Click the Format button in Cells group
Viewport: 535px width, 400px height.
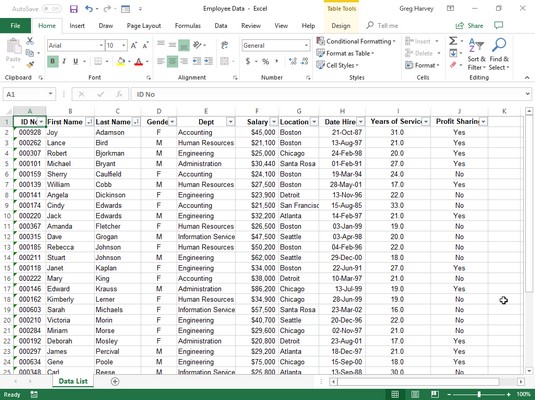[x=422, y=65]
